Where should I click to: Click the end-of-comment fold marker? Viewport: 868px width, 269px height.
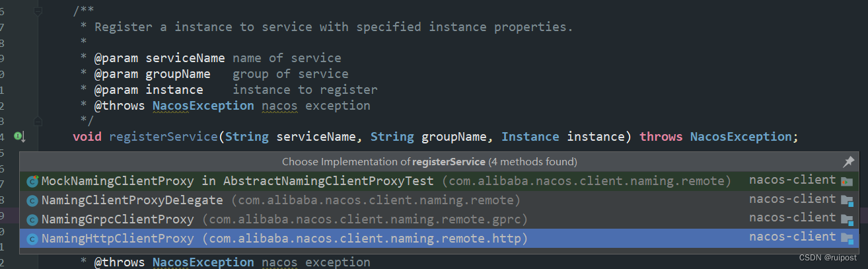tap(38, 121)
